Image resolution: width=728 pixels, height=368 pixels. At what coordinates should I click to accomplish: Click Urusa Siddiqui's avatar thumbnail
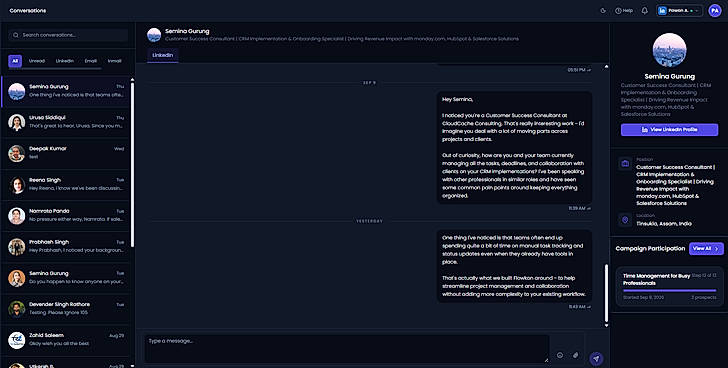pos(17,123)
